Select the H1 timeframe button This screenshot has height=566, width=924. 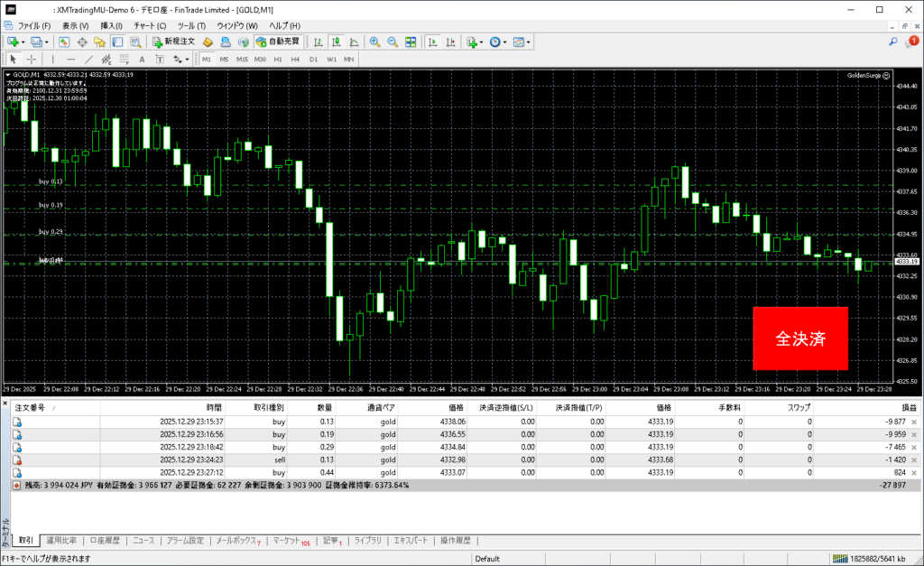click(278, 59)
